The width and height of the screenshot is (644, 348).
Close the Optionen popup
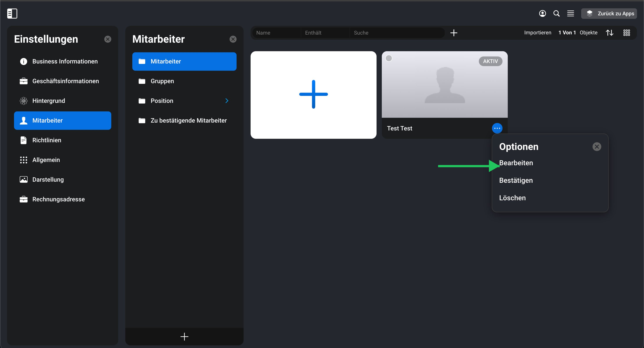coord(596,146)
